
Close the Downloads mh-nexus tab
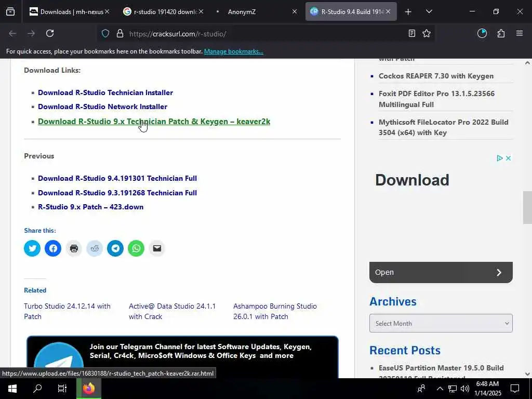coord(107,11)
